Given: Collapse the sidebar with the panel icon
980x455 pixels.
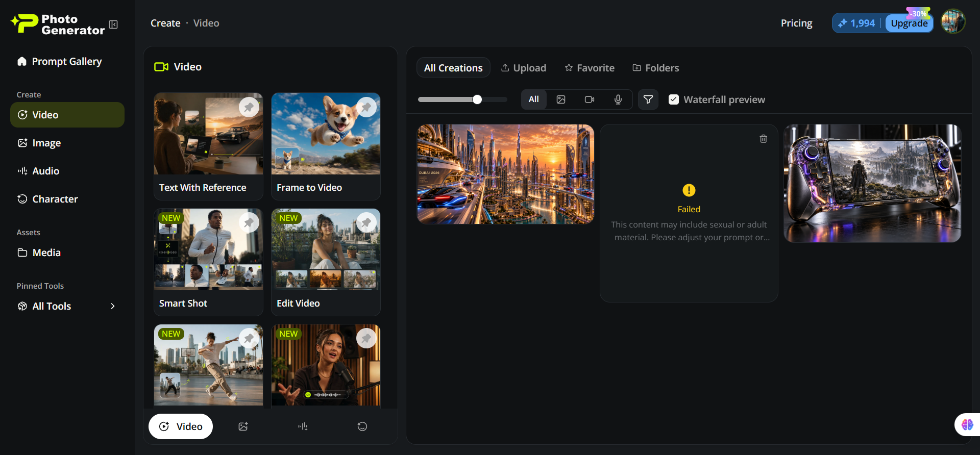Looking at the screenshot, I should (x=113, y=24).
